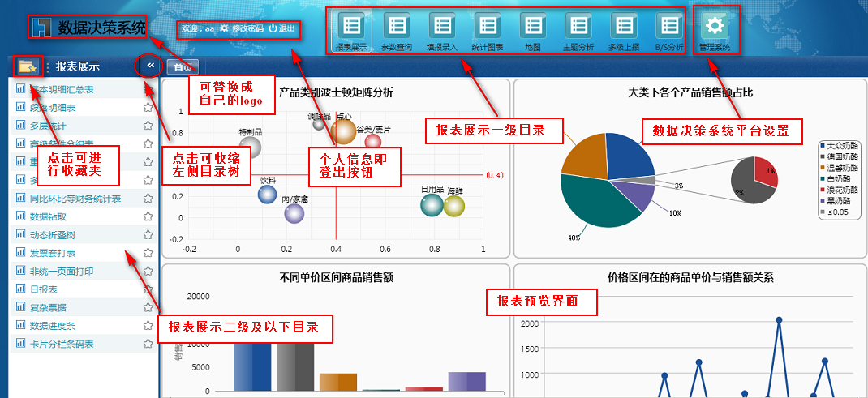Click the power icon beside 退出
The height and width of the screenshot is (398, 868).
273,28
